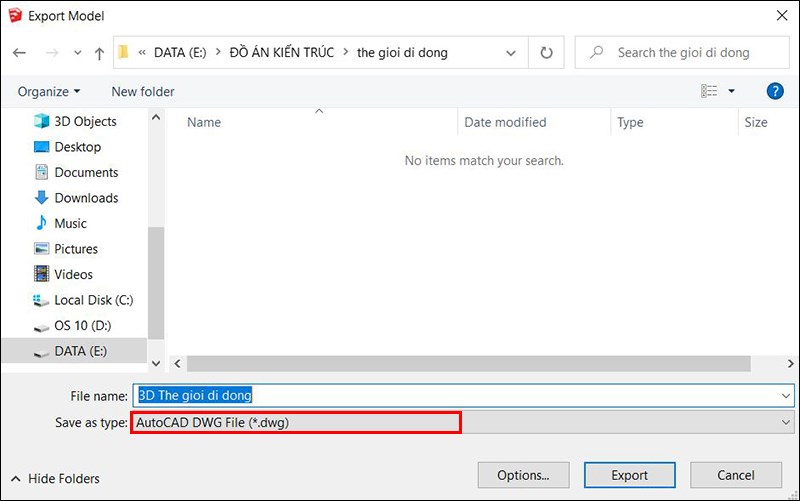Click the DATA (E:) drive icon
This screenshot has height=501, width=800.
41,353
